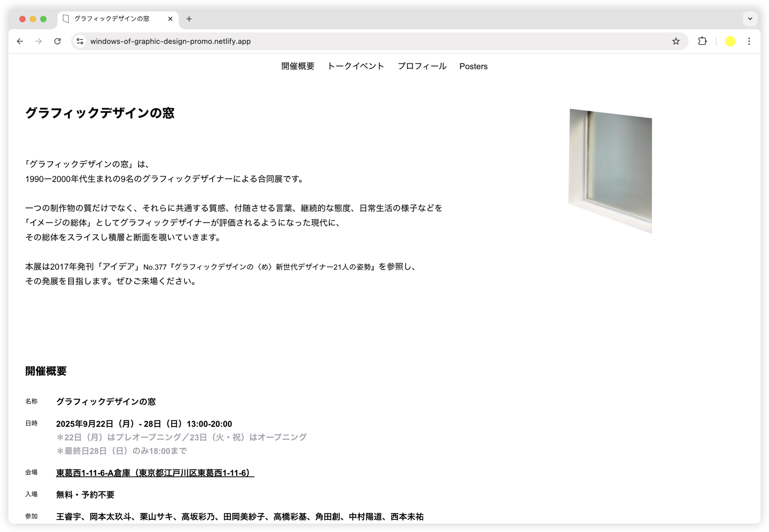769x532 pixels.
Task: Expand the tab search dropdown arrow
Action: tap(750, 19)
